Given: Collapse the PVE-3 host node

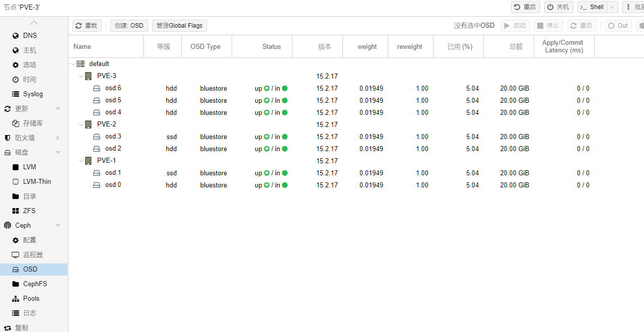Looking at the screenshot, I should [x=82, y=76].
